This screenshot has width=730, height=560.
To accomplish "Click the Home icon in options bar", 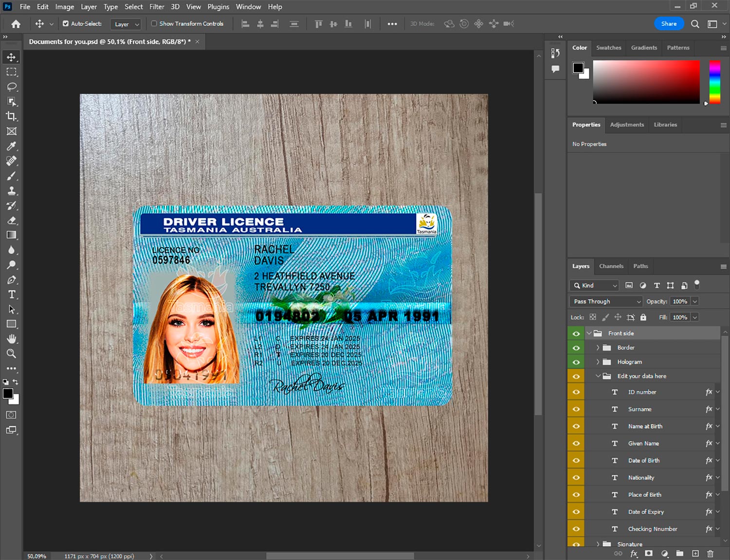I will 16,24.
